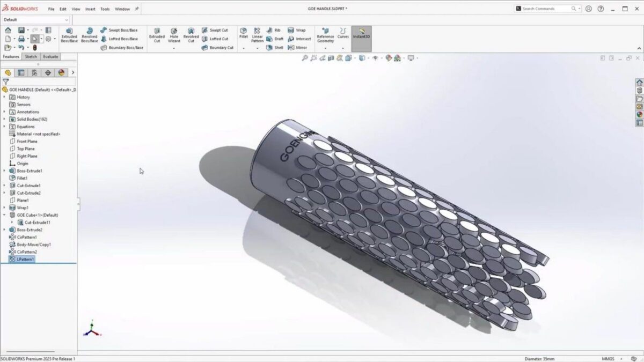
Task: Open the DisplayManager tab icon
Action: [61, 72]
